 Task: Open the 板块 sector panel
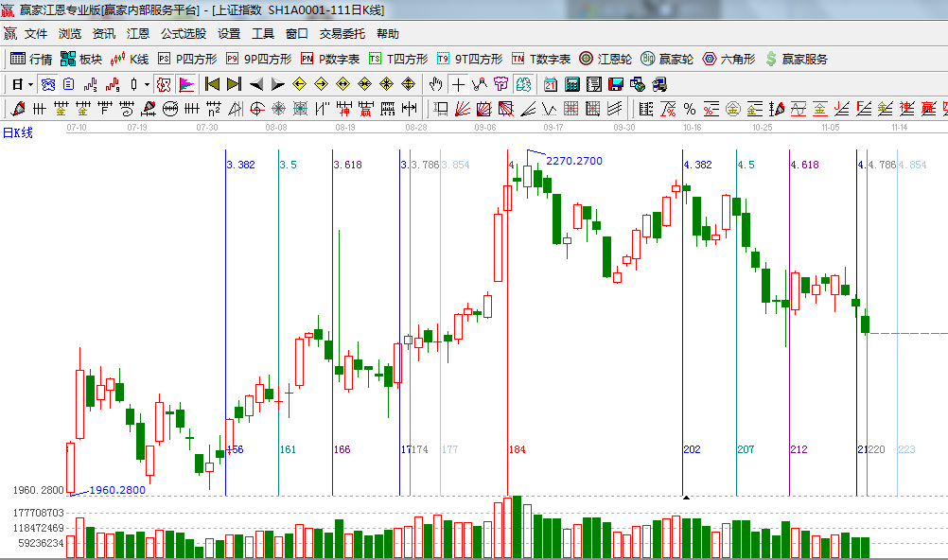tap(80, 59)
